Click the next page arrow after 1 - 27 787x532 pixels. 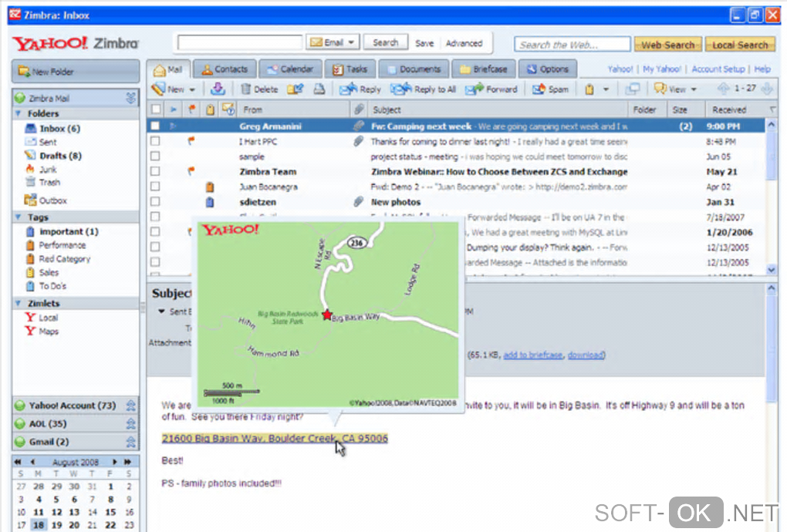pyautogui.click(x=767, y=89)
